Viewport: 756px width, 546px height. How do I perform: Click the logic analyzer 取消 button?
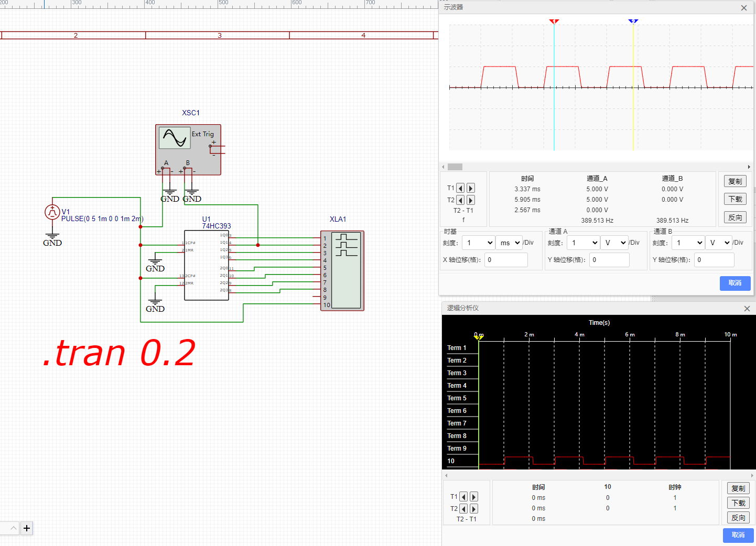tap(738, 535)
